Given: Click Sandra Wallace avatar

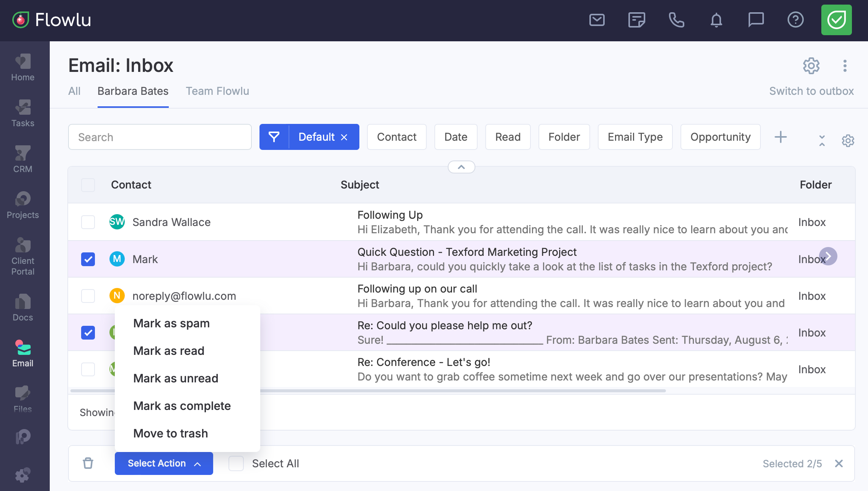Looking at the screenshot, I should [x=117, y=222].
